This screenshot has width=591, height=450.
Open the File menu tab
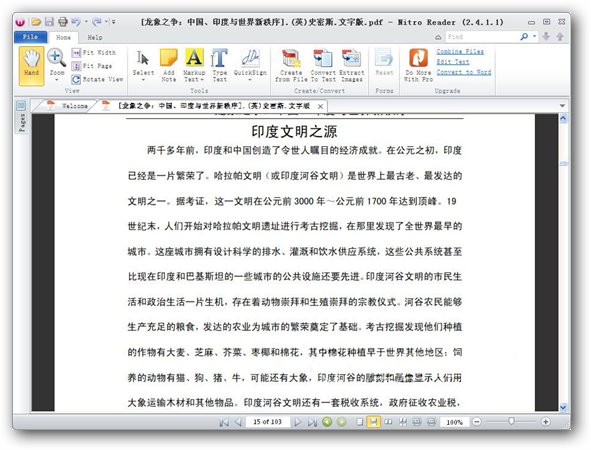pyautogui.click(x=30, y=37)
